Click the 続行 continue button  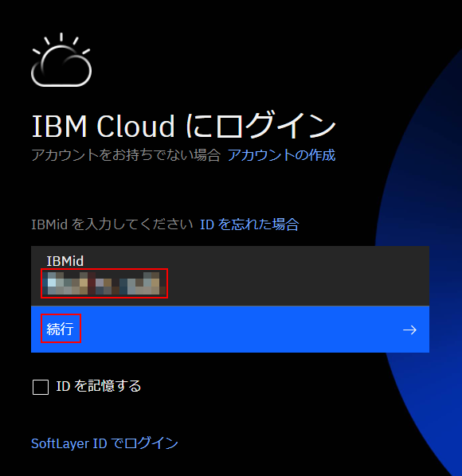pyautogui.click(x=230, y=330)
